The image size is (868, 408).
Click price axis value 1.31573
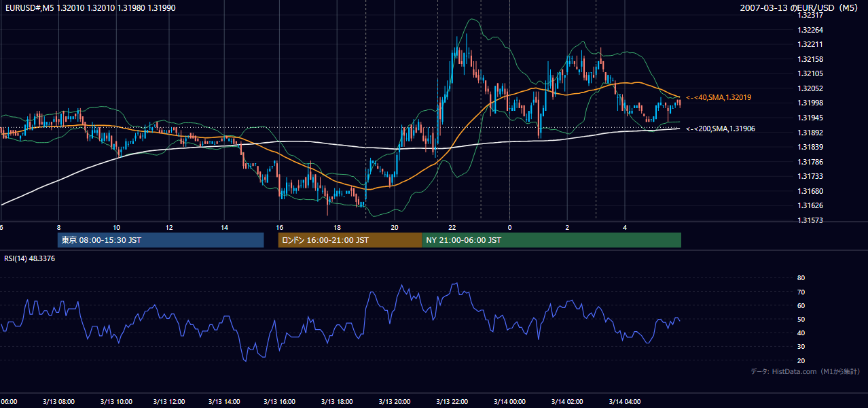point(812,220)
